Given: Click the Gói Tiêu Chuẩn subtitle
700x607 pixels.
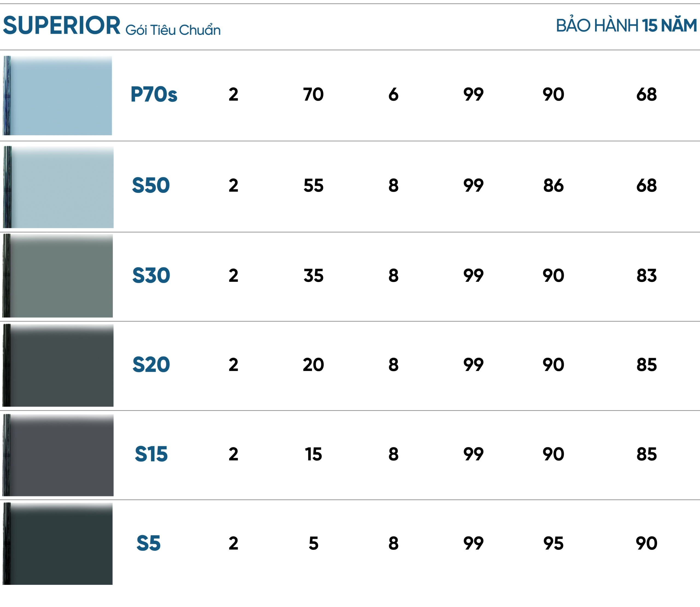Looking at the screenshot, I should (173, 30).
